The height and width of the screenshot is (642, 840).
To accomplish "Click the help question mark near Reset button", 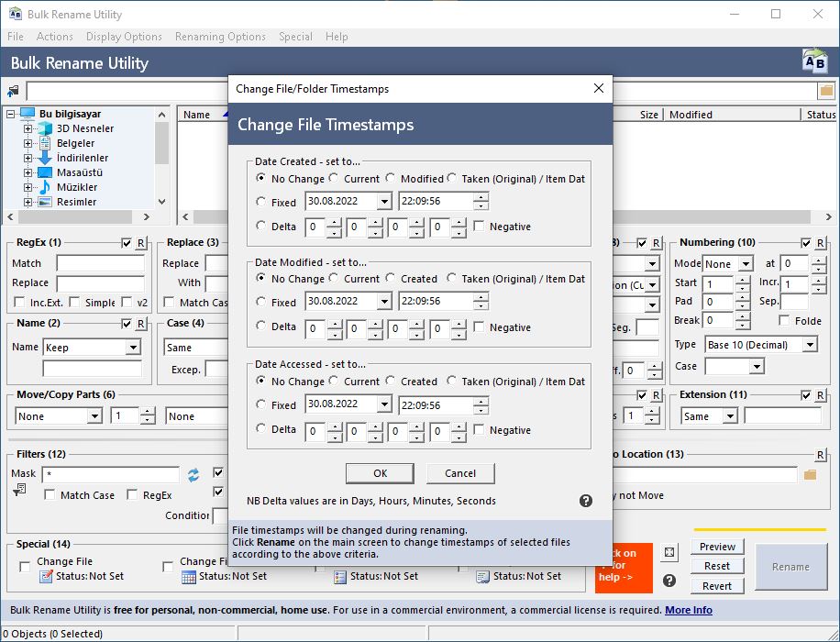I will [x=669, y=581].
